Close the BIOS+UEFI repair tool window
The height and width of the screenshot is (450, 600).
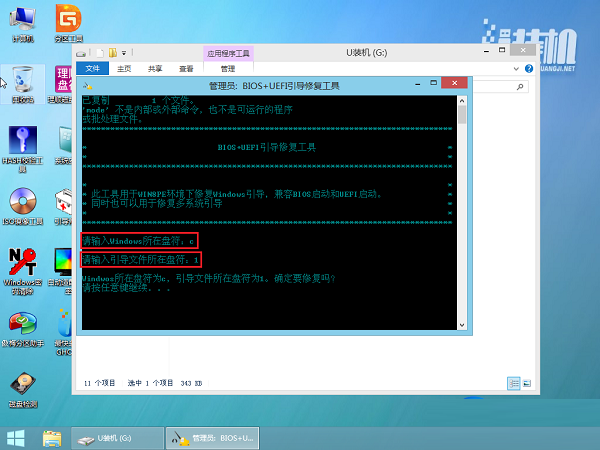click(x=454, y=83)
